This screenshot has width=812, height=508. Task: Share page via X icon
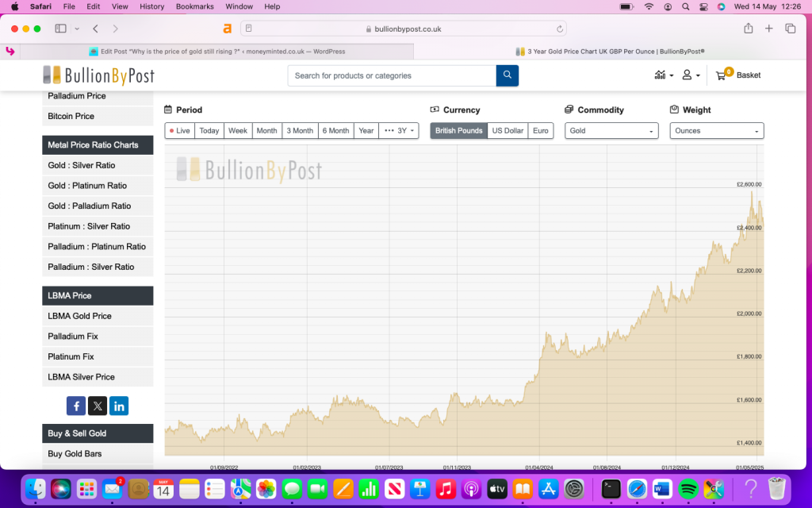98,406
